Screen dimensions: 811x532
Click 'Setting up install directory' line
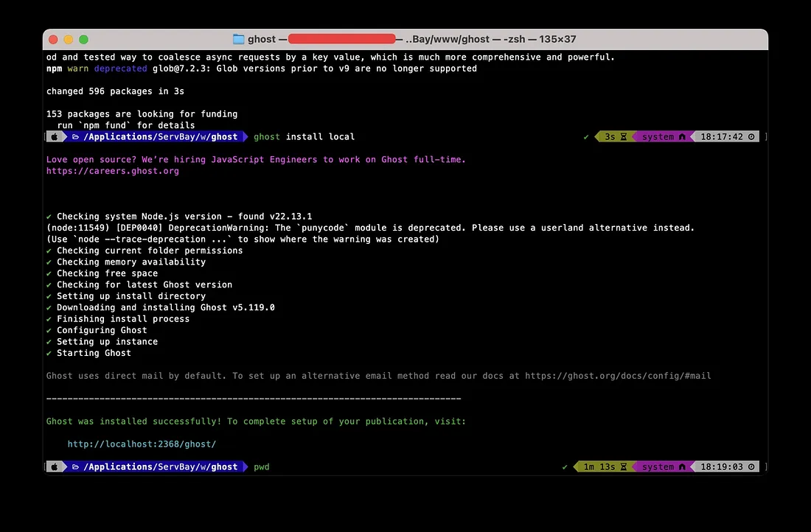point(131,296)
